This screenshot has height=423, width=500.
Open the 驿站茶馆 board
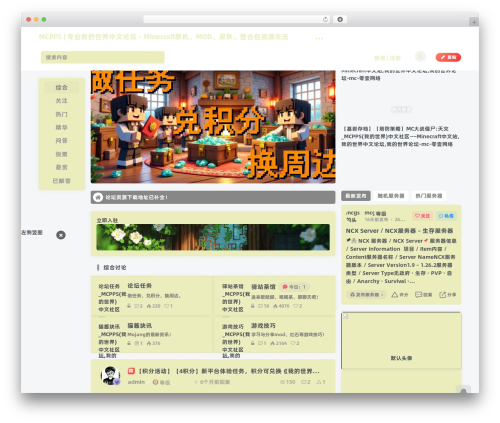263,287
